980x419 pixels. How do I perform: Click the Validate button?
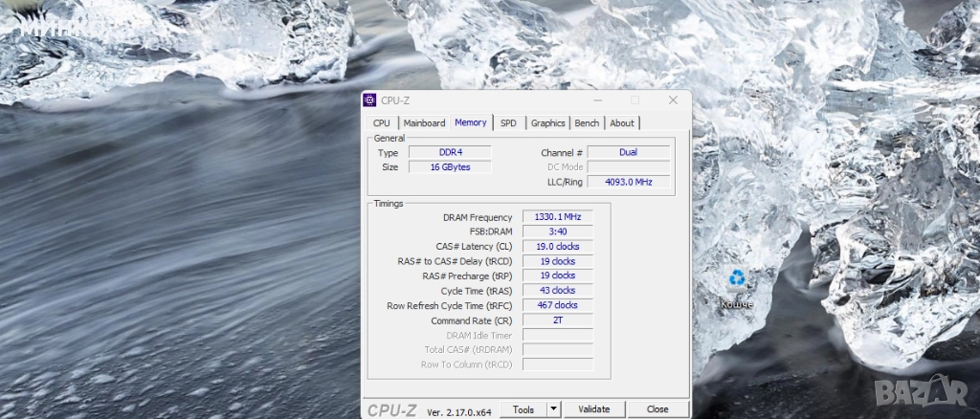click(593, 409)
